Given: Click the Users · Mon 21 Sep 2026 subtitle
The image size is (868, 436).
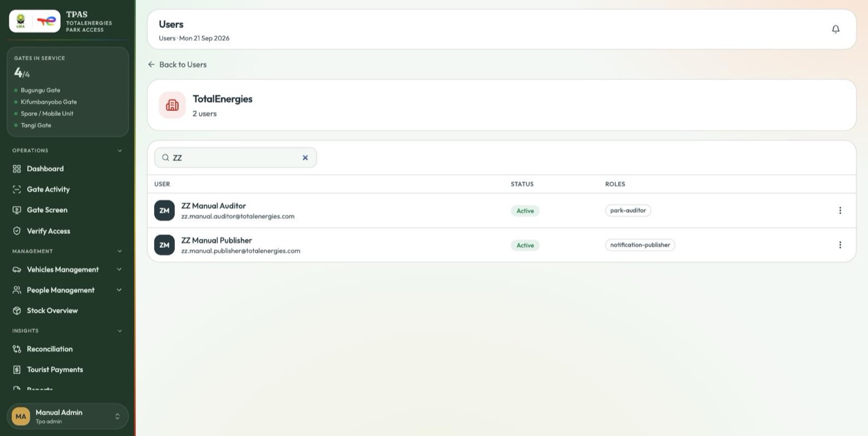Looking at the screenshot, I should 194,38.
